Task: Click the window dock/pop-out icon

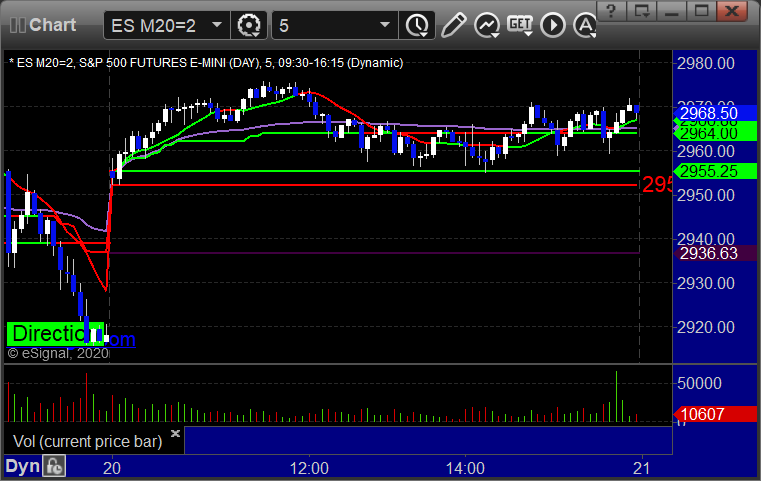Action: click(x=641, y=11)
